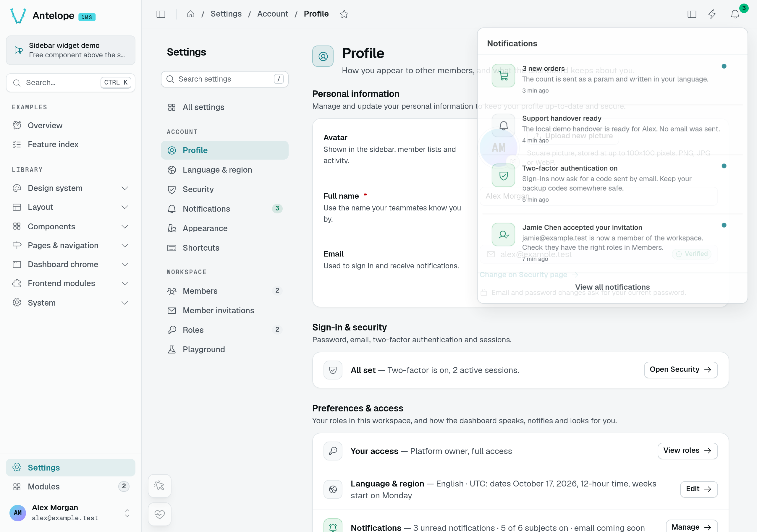
Task: Open the right side panel icon
Action: click(x=692, y=14)
